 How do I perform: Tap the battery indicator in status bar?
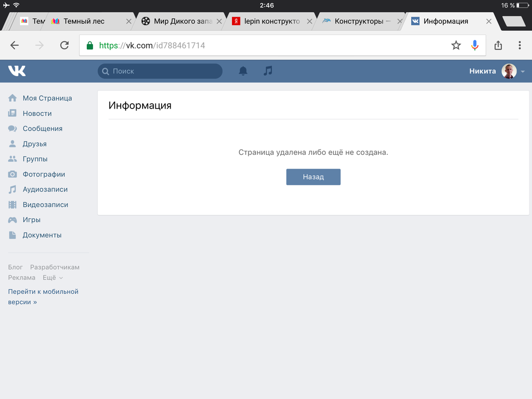(522, 5)
